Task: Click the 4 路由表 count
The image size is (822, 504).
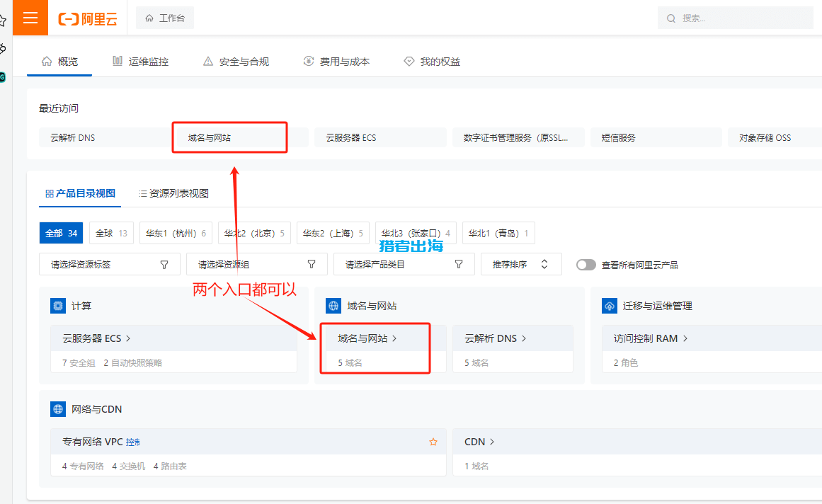Action: pyautogui.click(x=170, y=466)
